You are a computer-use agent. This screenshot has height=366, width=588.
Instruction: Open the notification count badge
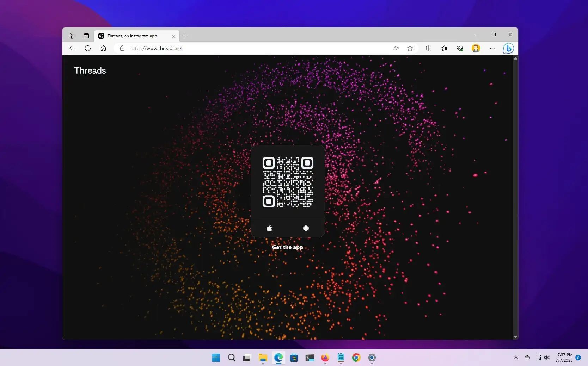(578, 358)
